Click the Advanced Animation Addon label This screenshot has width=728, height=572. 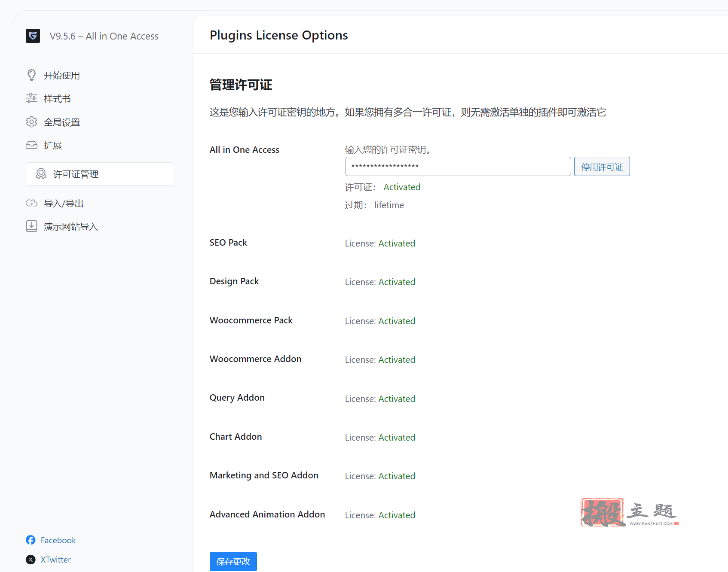(x=267, y=514)
